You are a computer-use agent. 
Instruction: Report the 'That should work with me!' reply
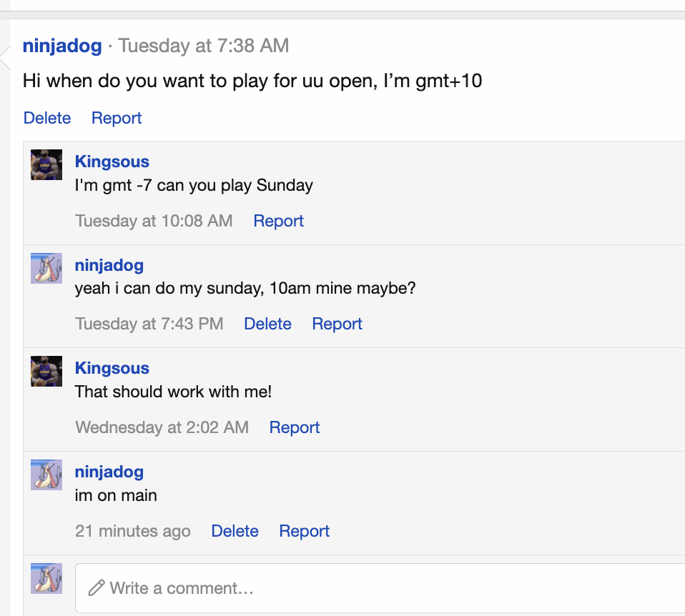(294, 427)
